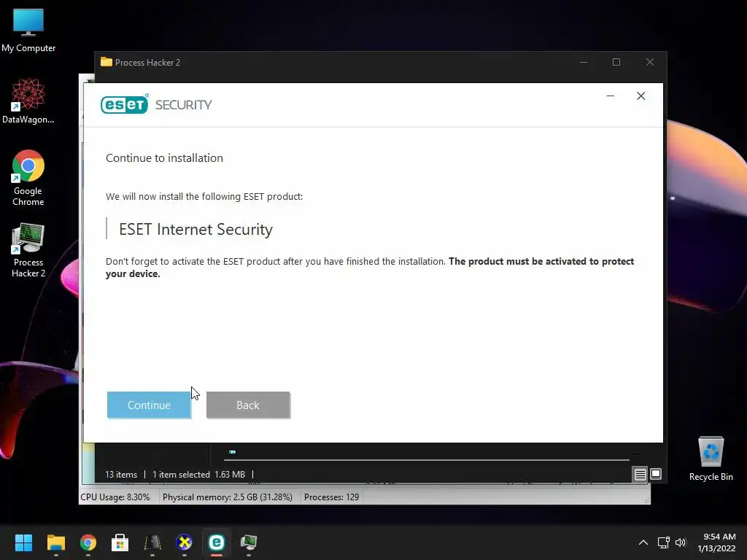Click the ESET Internet Security product name
The image size is (747, 560).
pyautogui.click(x=196, y=229)
